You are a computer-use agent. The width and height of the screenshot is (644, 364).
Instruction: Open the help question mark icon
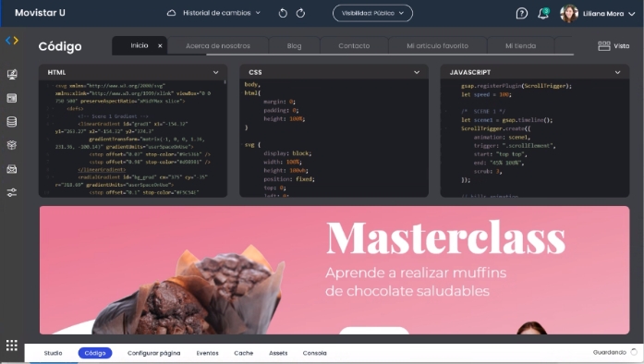[x=522, y=14]
